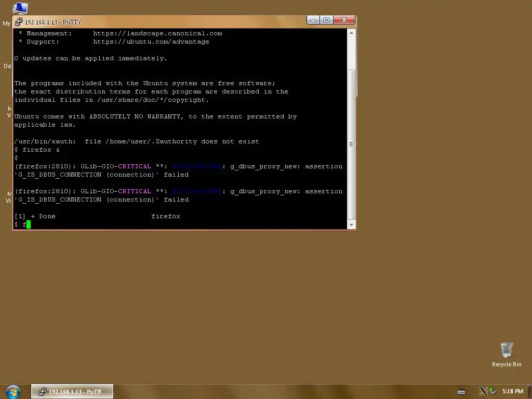
Task: Click the landscape.canonical.com URL text
Action: point(157,33)
